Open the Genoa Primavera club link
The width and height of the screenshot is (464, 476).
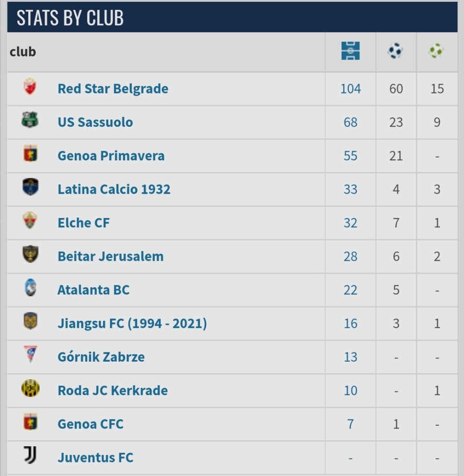click(x=111, y=156)
